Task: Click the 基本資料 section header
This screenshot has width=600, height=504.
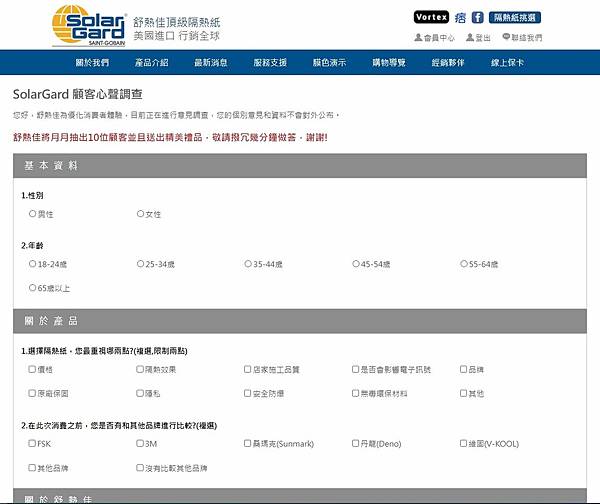Action: [300, 166]
